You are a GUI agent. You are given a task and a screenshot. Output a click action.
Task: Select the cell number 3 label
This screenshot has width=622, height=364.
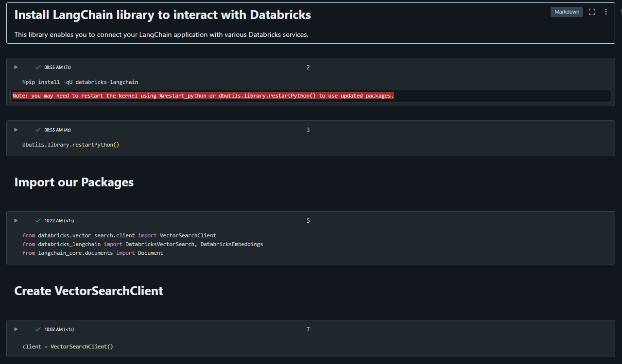tap(308, 130)
